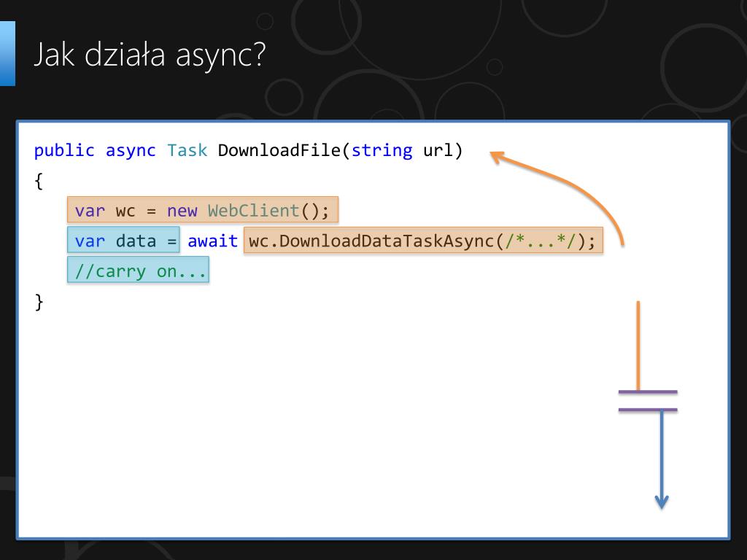This screenshot has width=747, height=560.
Task: Select the 'var data =' highlighted block
Action: tap(123, 240)
